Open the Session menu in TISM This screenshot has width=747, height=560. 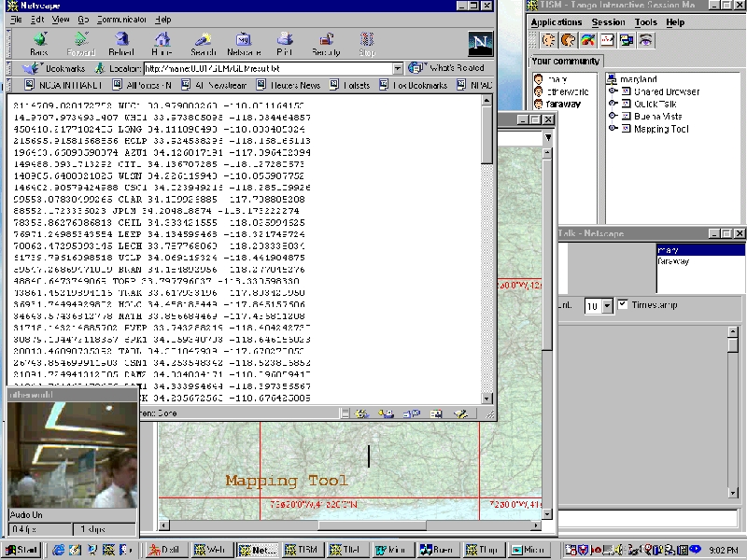point(609,21)
